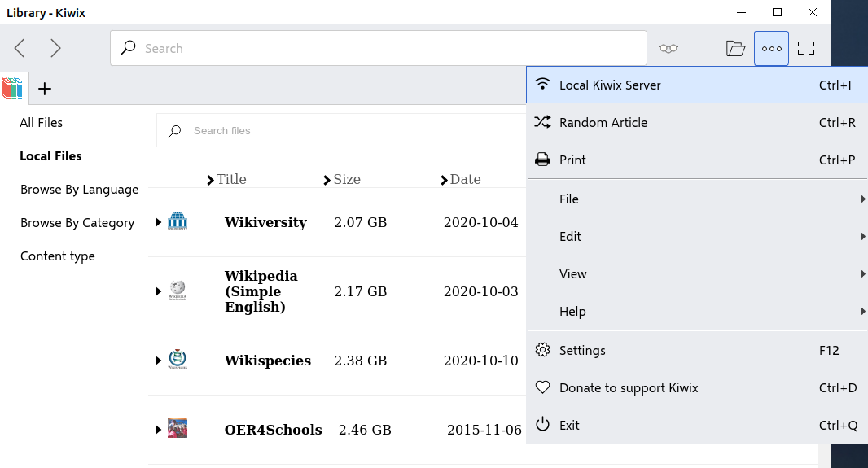Click the Wikispecies title text

[x=267, y=361]
